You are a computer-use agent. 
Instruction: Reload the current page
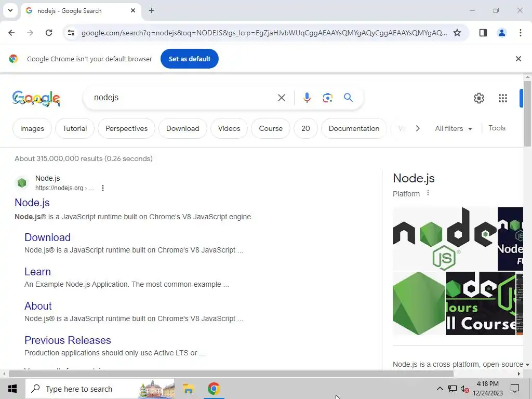point(49,33)
